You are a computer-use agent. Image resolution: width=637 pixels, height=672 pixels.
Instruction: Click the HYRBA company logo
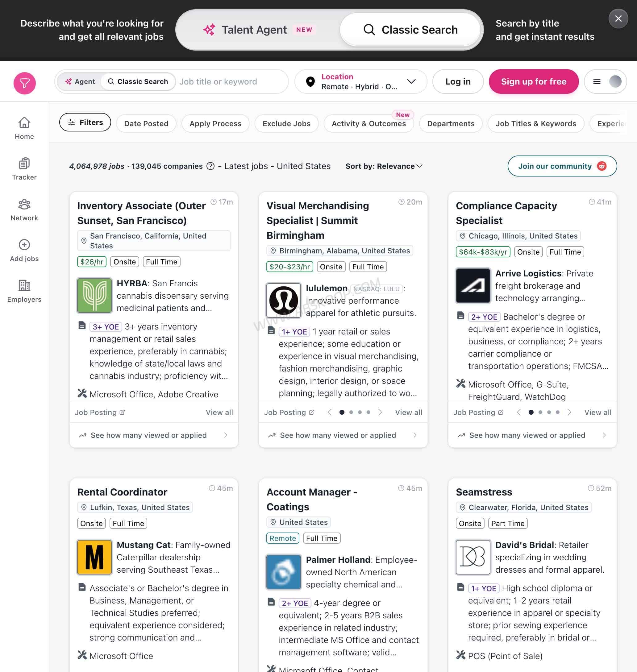(x=94, y=295)
